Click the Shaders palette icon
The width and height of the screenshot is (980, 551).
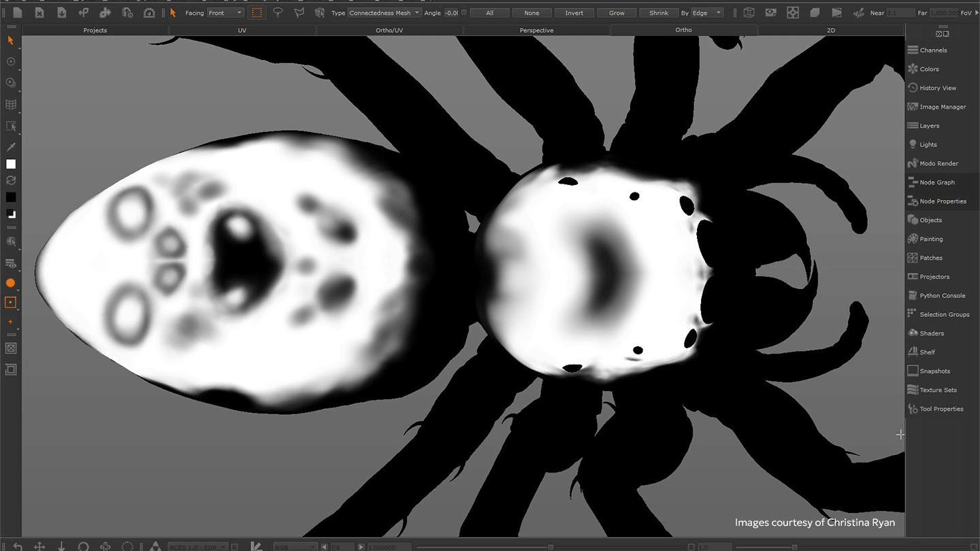click(913, 333)
